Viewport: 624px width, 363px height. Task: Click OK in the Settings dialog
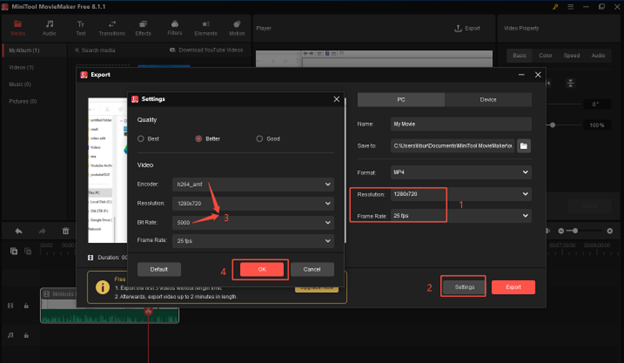click(262, 269)
